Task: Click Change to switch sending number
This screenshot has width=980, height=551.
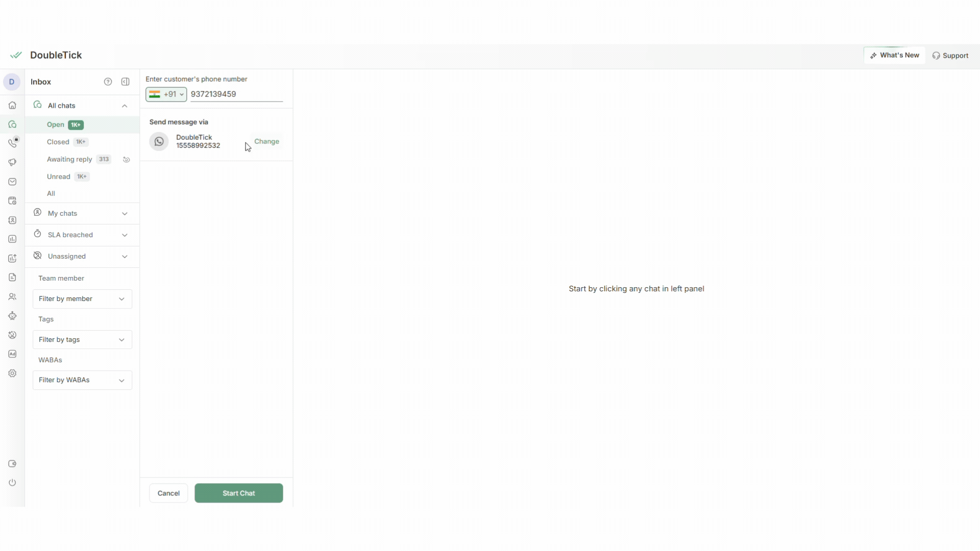Action: click(266, 142)
